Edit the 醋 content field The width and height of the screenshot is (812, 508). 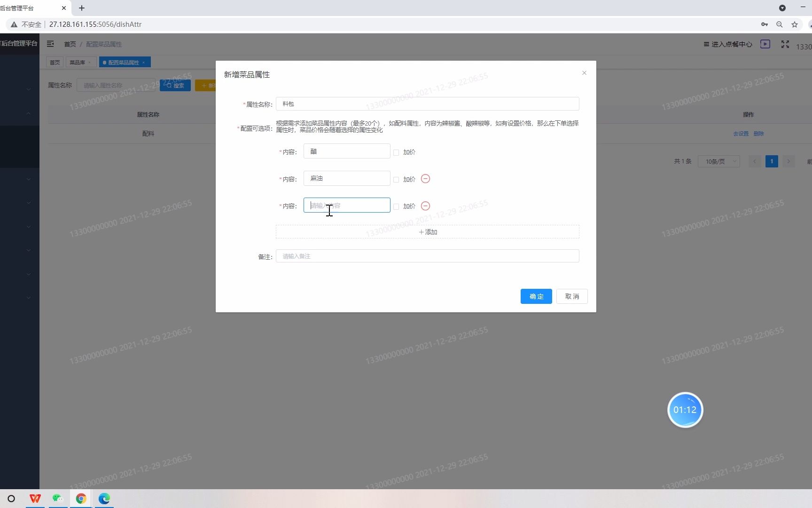point(347,151)
